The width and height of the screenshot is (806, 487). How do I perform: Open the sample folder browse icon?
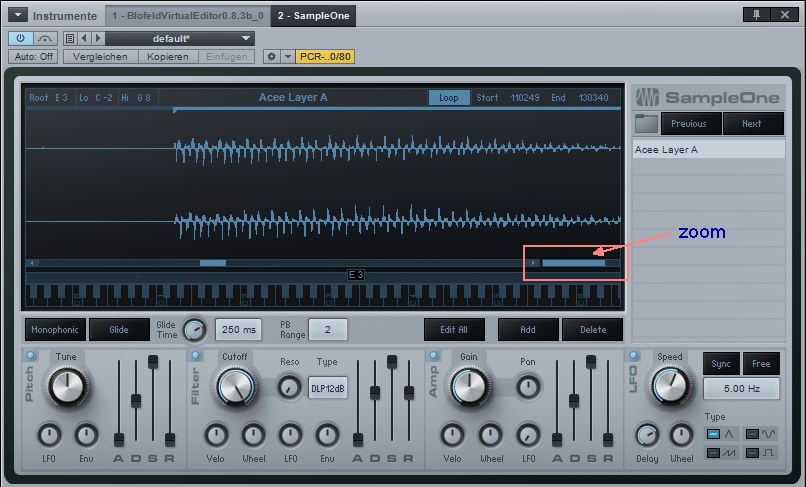(x=646, y=124)
